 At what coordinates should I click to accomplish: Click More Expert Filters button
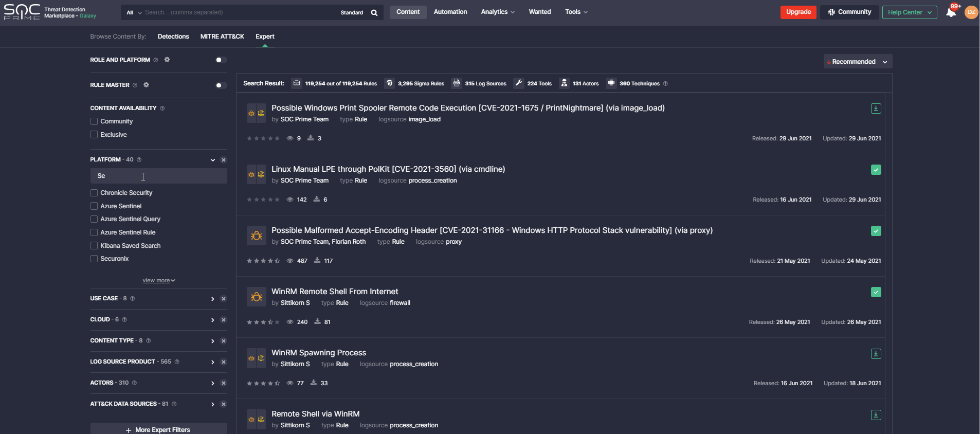click(159, 429)
